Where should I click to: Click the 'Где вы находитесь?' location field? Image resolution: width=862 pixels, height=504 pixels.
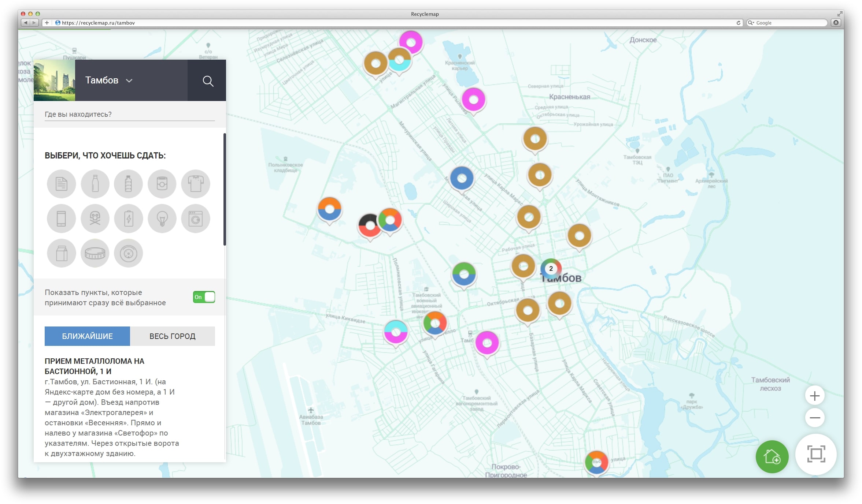coord(130,114)
